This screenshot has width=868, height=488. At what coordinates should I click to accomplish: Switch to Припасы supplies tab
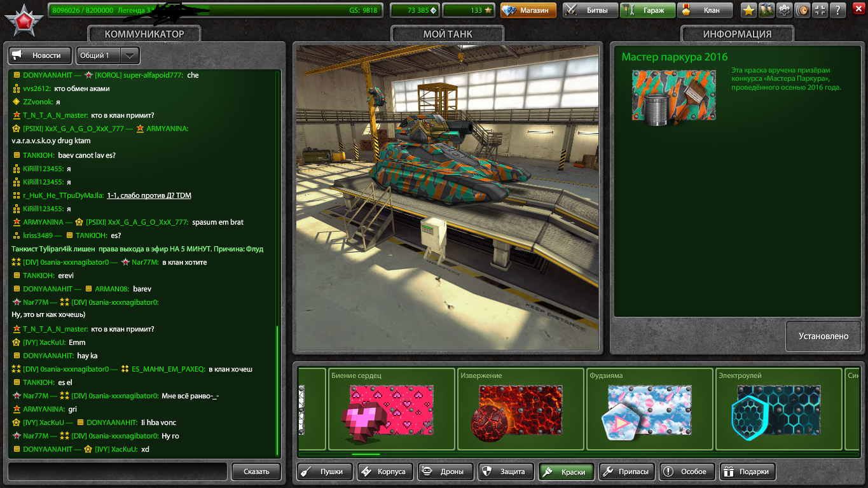click(626, 471)
